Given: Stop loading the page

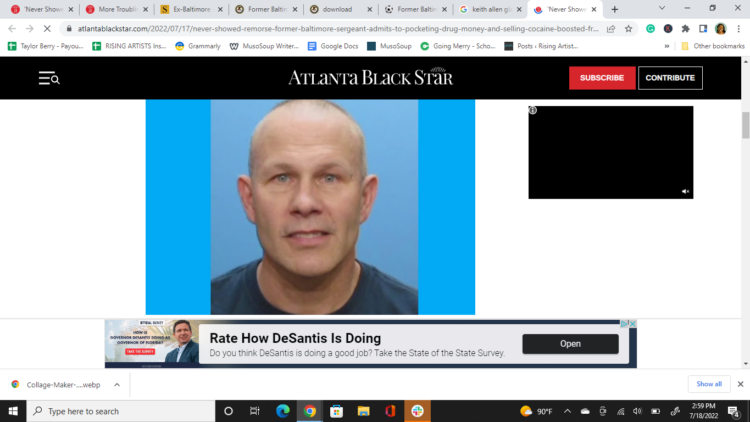Looking at the screenshot, I should point(47,29).
